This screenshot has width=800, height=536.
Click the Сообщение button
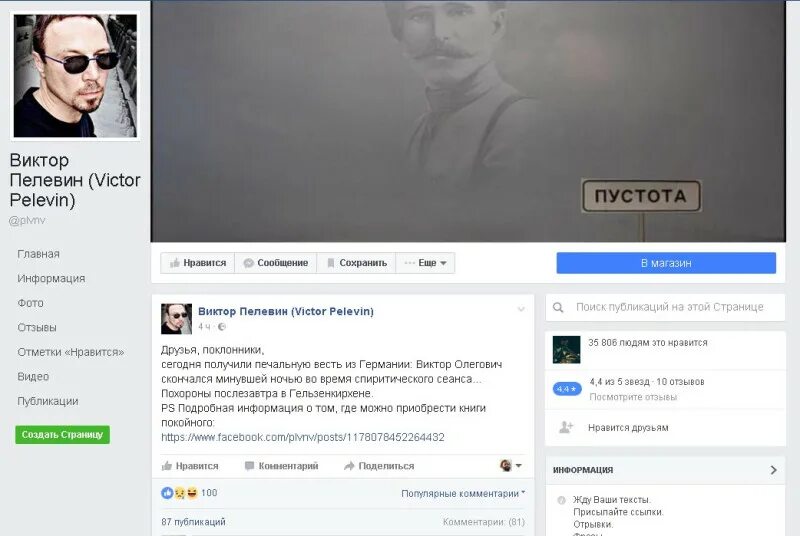point(276,263)
